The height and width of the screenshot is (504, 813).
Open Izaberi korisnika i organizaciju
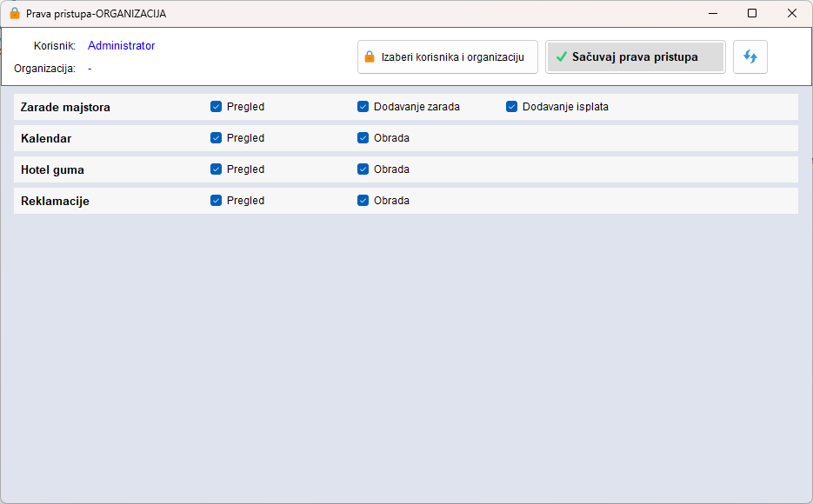(x=448, y=57)
